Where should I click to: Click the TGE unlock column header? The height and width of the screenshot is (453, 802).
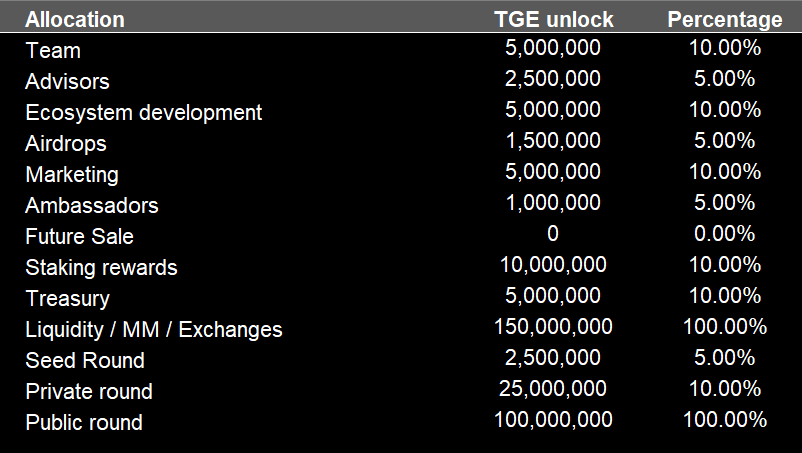pos(553,19)
